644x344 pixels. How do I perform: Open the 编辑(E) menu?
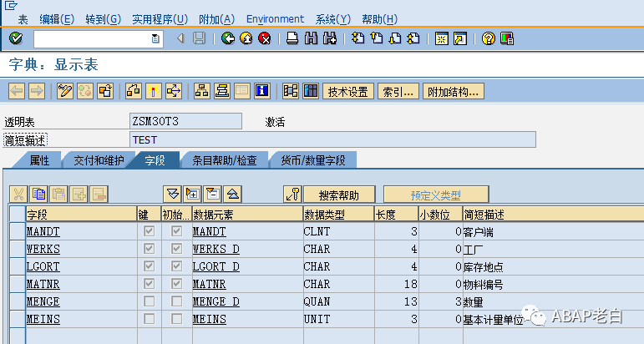click(x=57, y=19)
